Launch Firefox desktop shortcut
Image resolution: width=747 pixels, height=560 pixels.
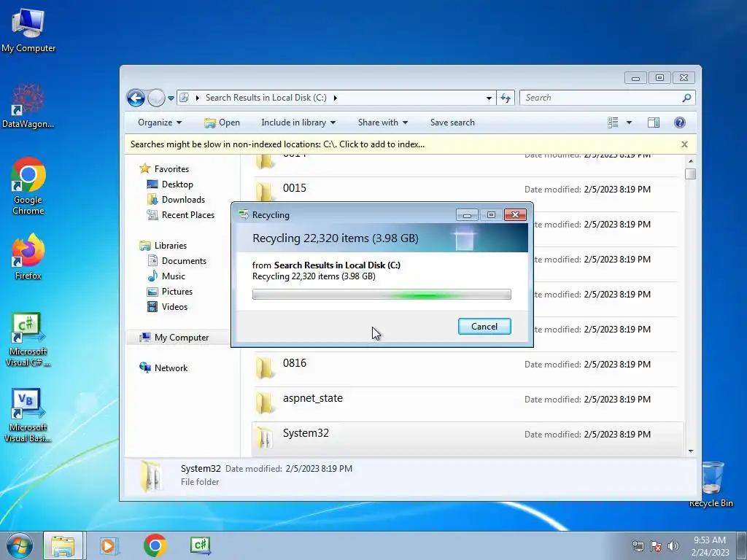(28, 256)
